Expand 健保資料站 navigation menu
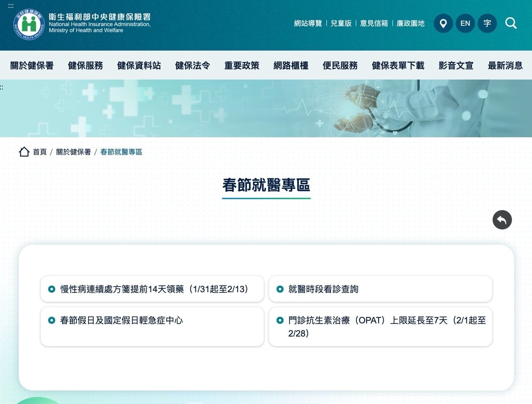Screen dimensions: 532x404 click(139, 65)
